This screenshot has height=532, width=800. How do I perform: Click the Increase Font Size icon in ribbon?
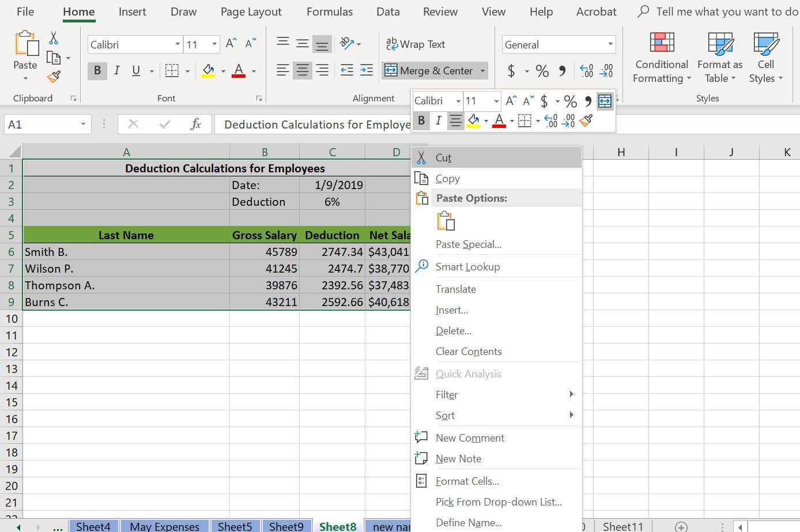tap(231, 44)
